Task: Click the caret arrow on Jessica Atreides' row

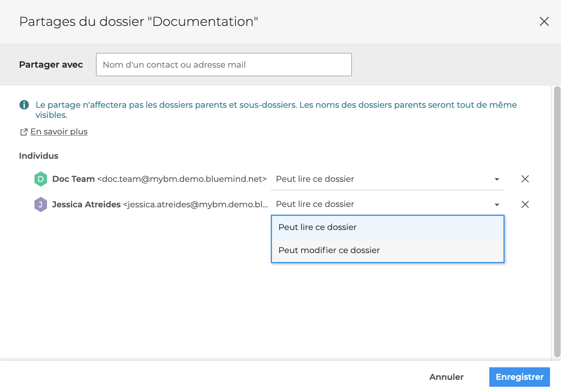Action: pyautogui.click(x=497, y=205)
